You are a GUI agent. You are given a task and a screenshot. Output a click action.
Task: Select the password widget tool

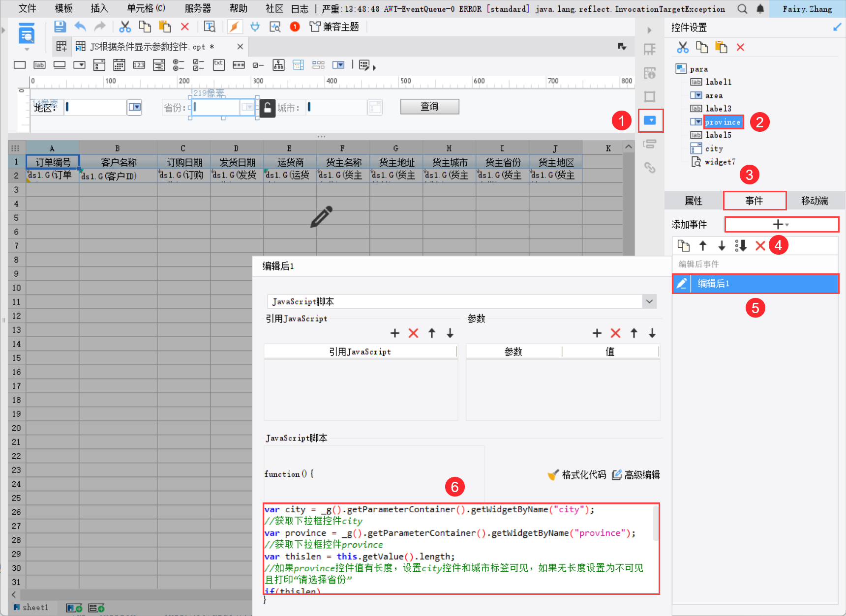pos(239,65)
